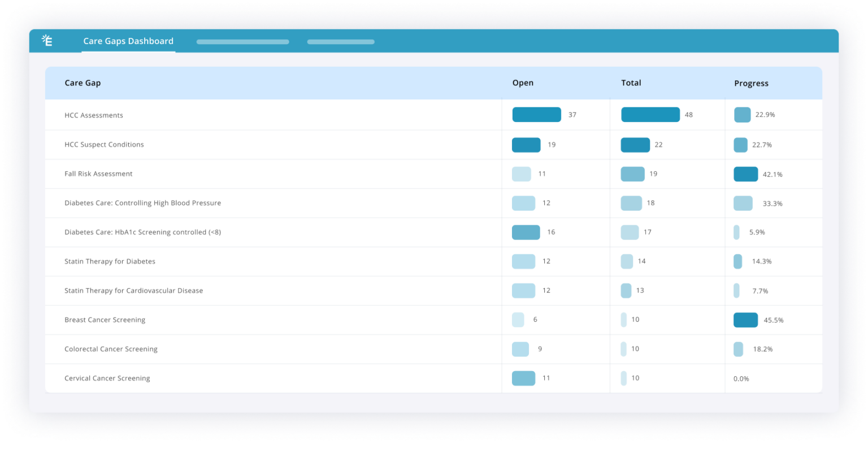Sort table by the Open column
The height and width of the screenshot is (449, 868).
[x=523, y=82]
